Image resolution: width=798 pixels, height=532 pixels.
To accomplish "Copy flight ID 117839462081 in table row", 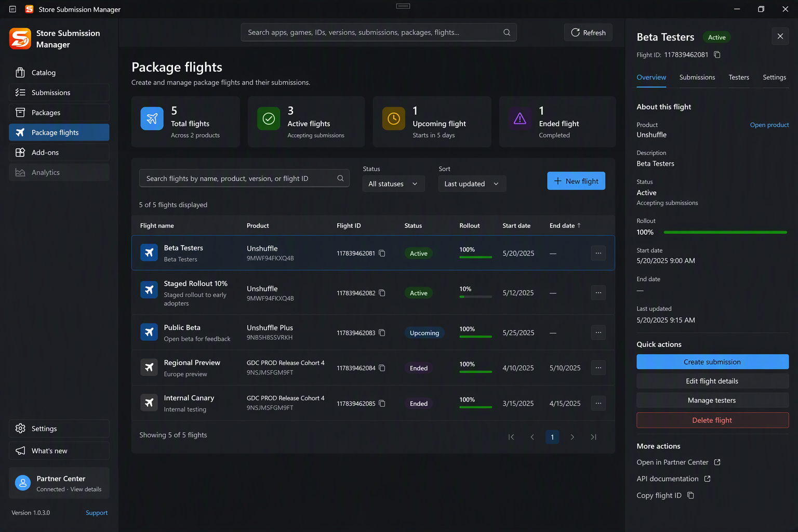I will tap(382, 253).
